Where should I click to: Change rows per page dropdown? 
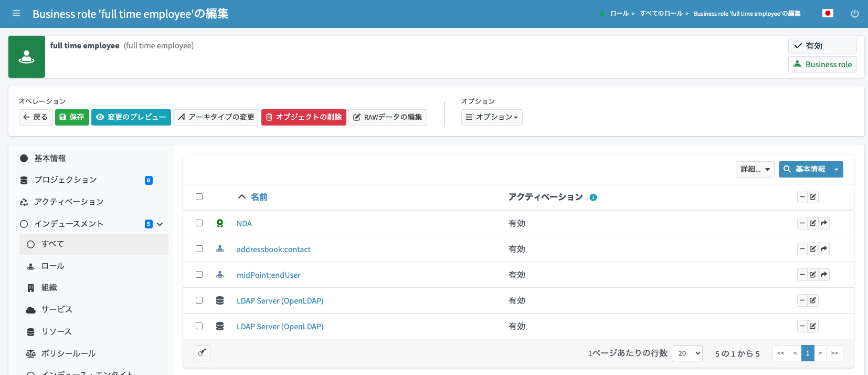pyautogui.click(x=687, y=353)
